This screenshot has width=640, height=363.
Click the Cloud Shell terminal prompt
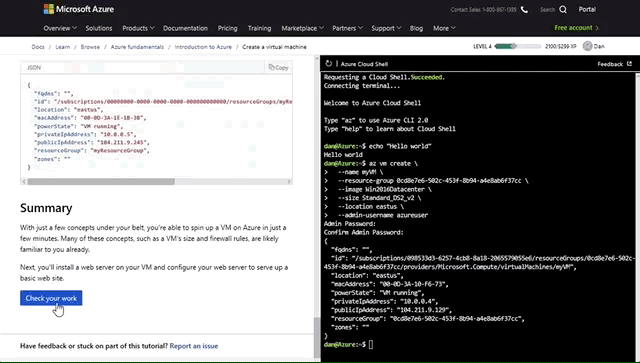click(x=348, y=345)
